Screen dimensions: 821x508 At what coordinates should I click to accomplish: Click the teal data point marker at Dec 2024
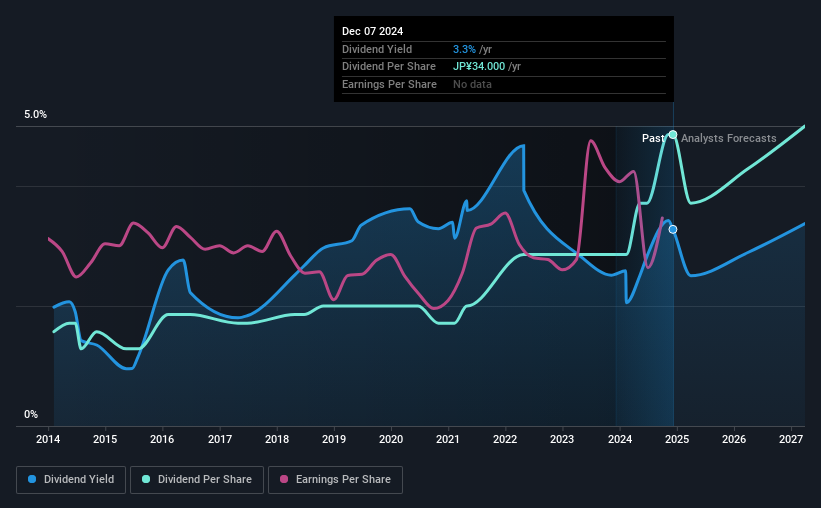(673, 135)
